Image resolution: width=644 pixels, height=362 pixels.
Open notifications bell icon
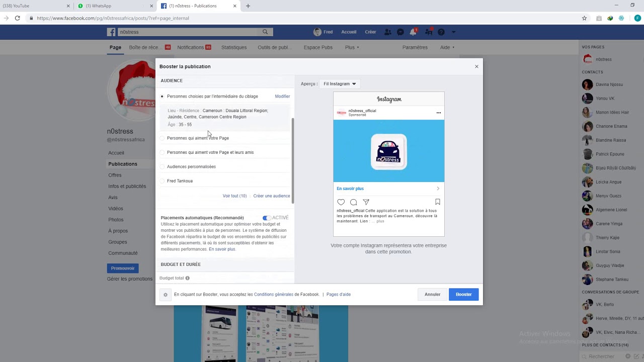pos(413,32)
